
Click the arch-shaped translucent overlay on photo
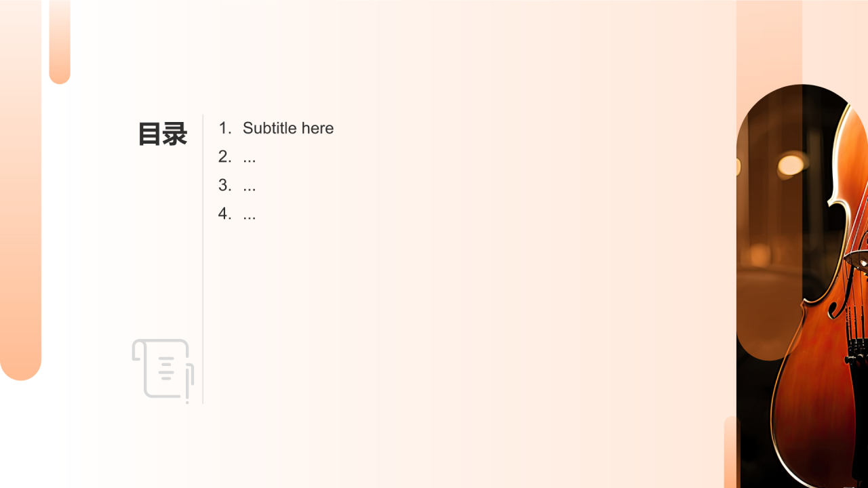click(769, 224)
